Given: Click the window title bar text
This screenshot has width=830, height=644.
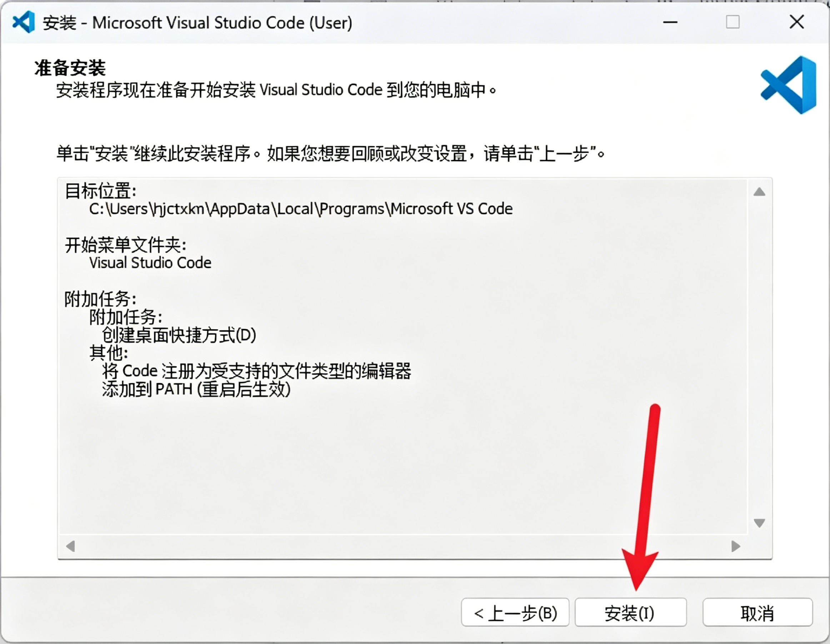Looking at the screenshot, I should tap(197, 23).
